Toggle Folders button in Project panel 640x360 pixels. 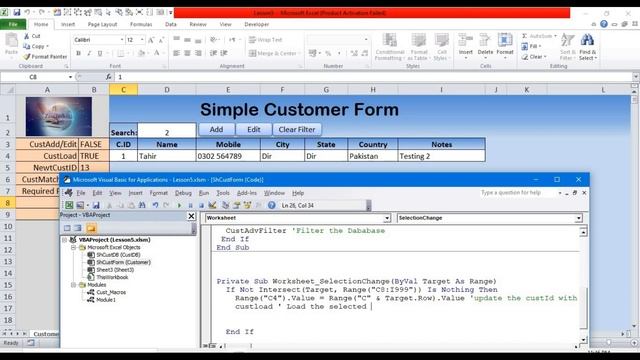(x=91, y=228)
